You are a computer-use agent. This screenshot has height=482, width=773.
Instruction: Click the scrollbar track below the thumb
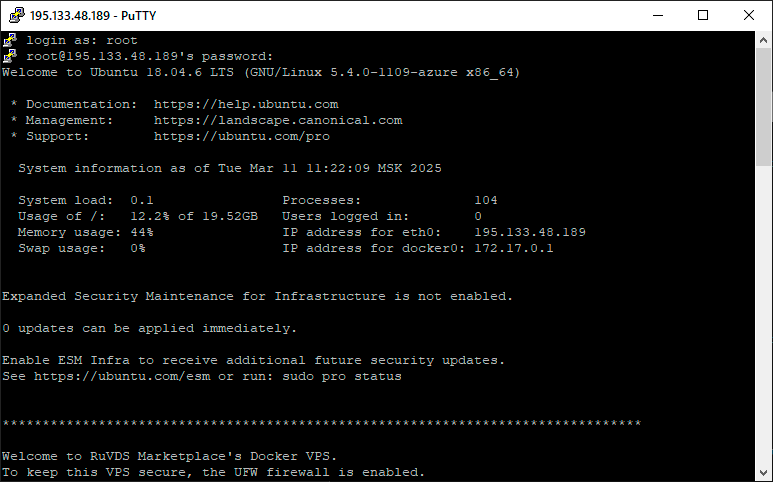click(763, 315)
